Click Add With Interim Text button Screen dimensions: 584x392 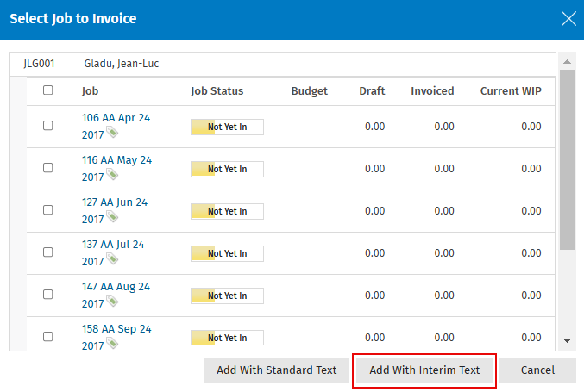click(424, 370)
